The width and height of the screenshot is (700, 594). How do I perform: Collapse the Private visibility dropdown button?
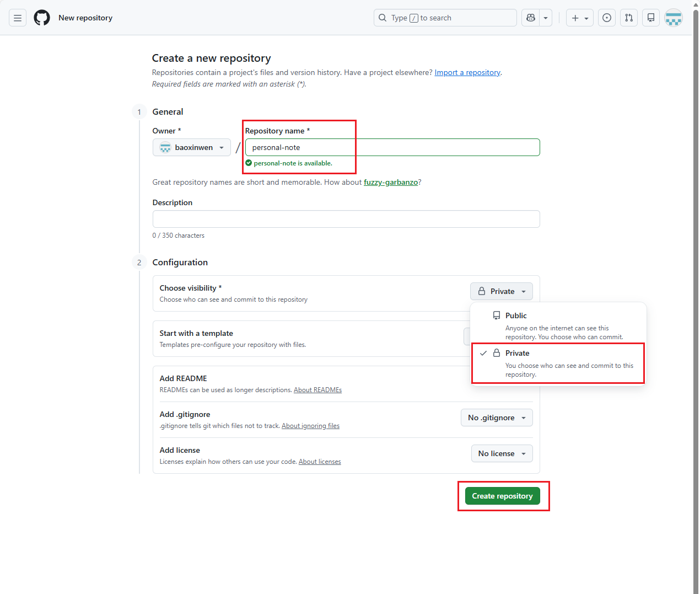pos(501,291)
